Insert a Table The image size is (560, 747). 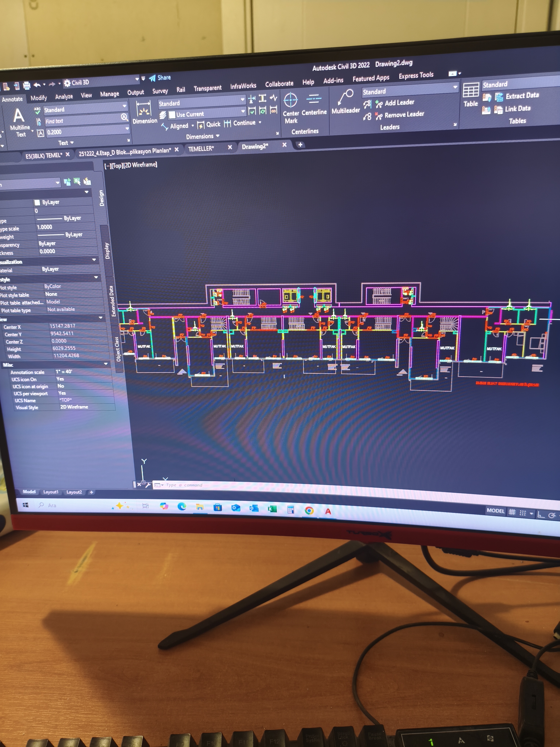click(x=470, y=95)
